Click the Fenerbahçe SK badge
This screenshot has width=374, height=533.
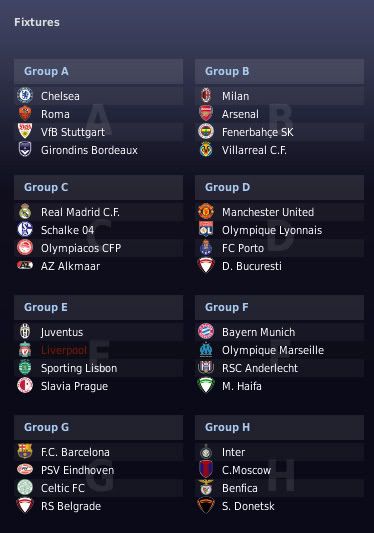click(206, 132)
